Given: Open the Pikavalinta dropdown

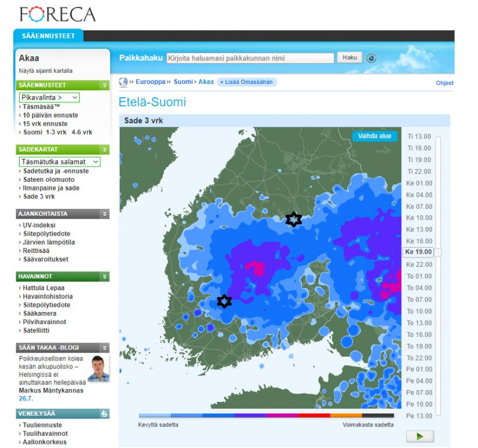Looking at the screenshot, I should 49,98.
